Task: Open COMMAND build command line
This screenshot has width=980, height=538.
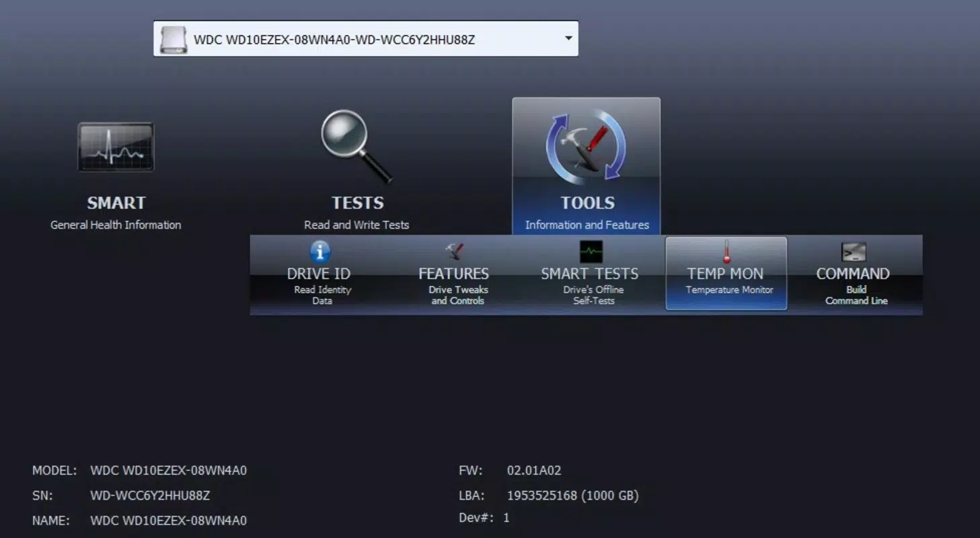Action: tap(853, 274)
